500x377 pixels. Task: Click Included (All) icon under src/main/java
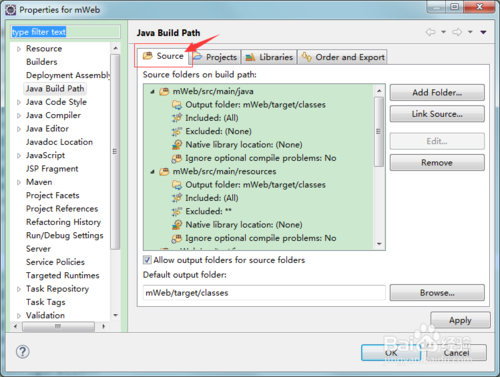(177, 118)
